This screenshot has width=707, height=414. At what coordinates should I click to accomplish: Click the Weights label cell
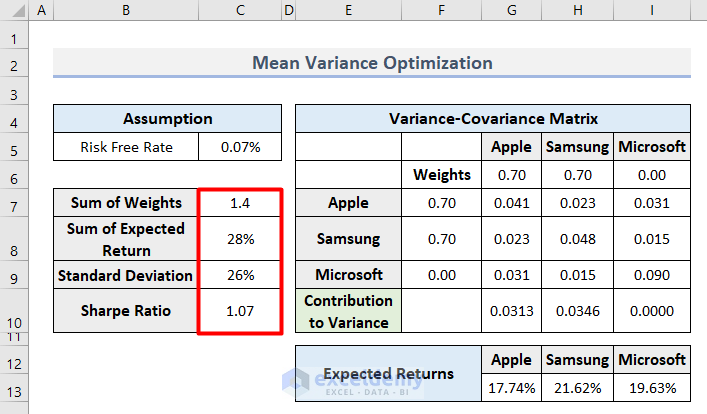(x=442, y=175)
